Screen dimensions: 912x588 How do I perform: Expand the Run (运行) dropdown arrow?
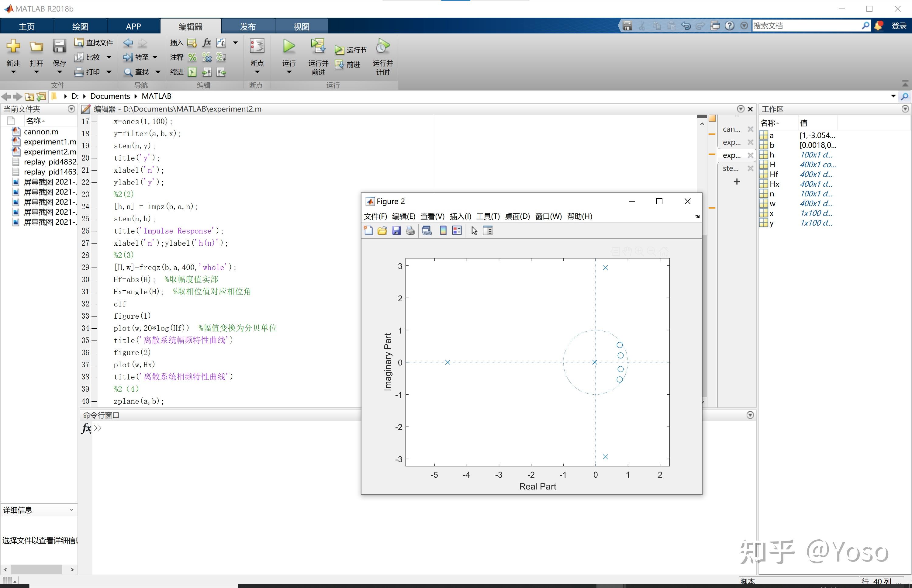point(289,72)
